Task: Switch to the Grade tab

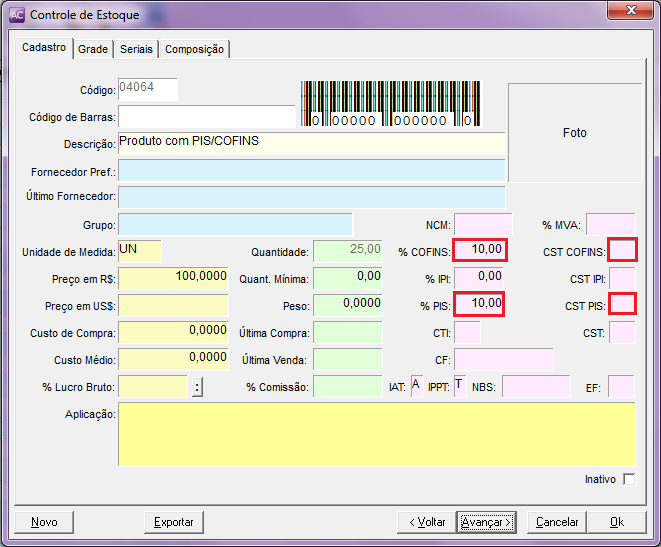Action: pyautogui.click(x=93, y=49)
